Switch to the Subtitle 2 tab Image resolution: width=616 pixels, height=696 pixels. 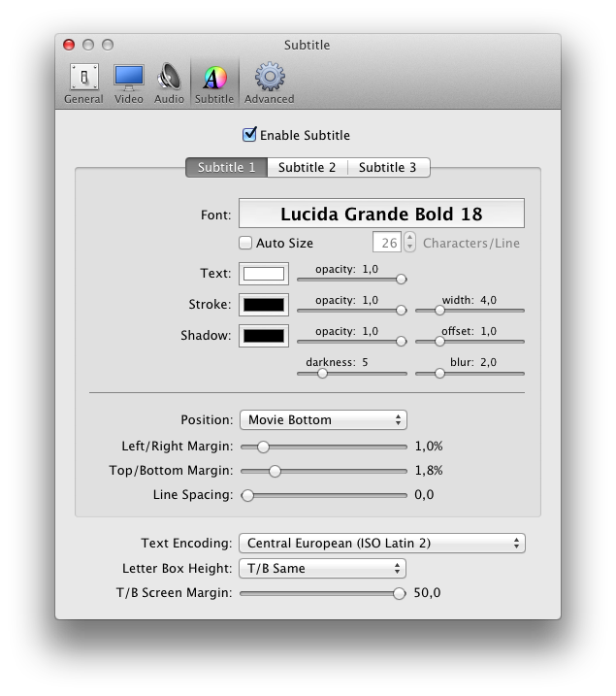tap(307, 167)
